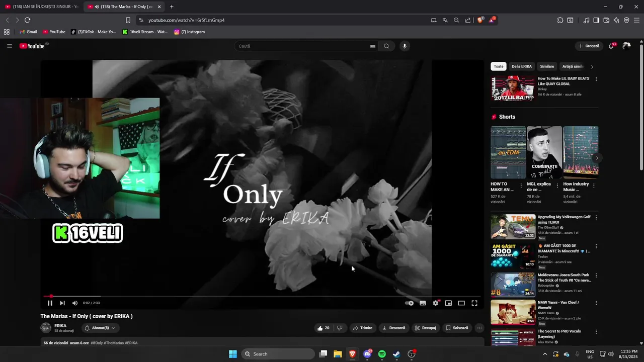Open options for MGL explica short
The image size is (644, 362).
pos(557,186)
